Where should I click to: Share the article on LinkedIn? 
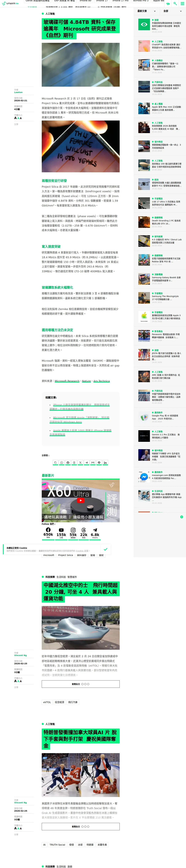click(105, 462)
